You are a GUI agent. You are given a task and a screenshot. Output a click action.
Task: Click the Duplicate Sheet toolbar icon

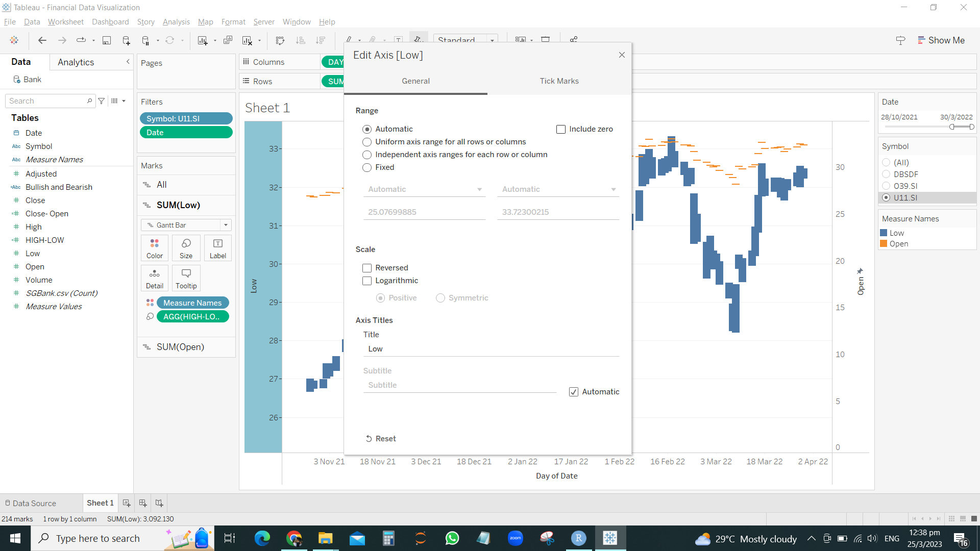[228, 40]
